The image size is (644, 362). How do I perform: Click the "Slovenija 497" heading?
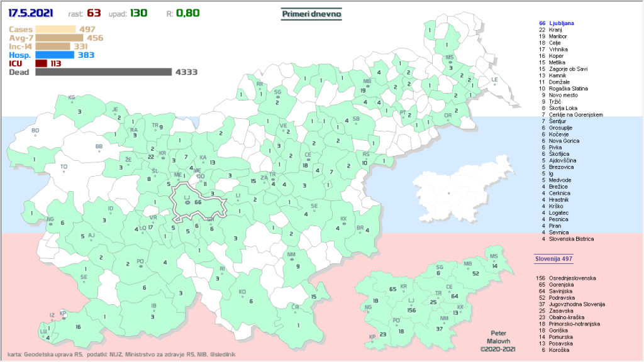553,258
